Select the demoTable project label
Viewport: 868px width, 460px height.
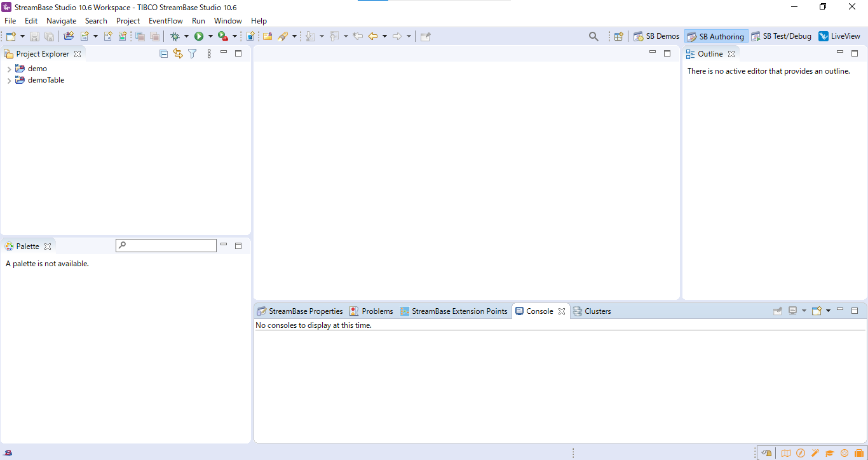46,81
